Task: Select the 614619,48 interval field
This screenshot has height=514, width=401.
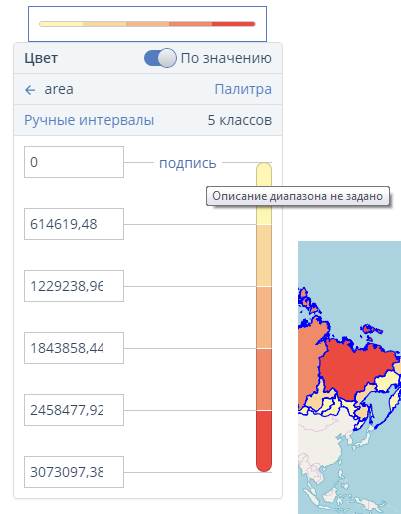Action: pyautogui.click(x=74, y=224)
